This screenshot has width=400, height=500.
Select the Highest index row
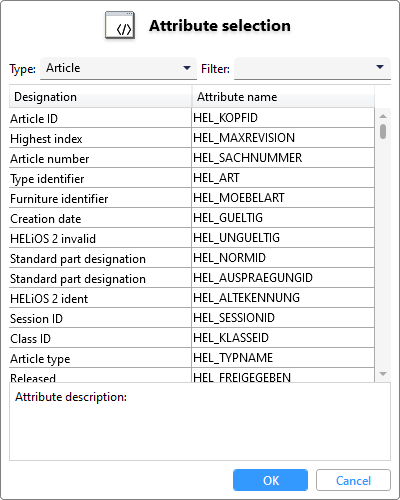(192, 138)
